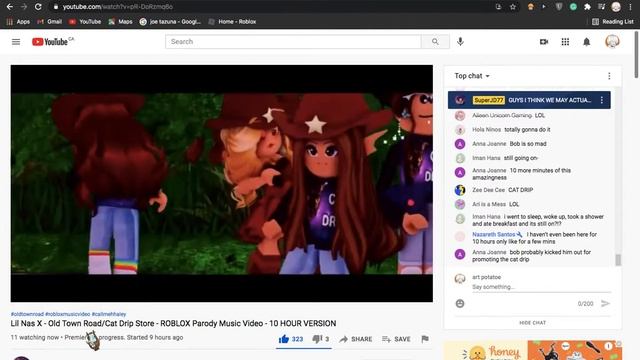640x360 pixels.
Task: Click the Honey advertisement banner
Action: click(533, 350)
